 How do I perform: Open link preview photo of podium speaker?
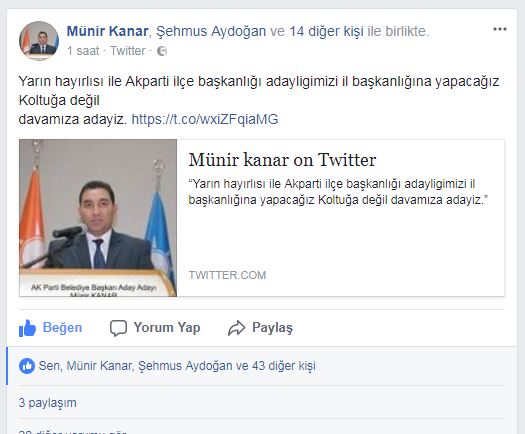98,218
